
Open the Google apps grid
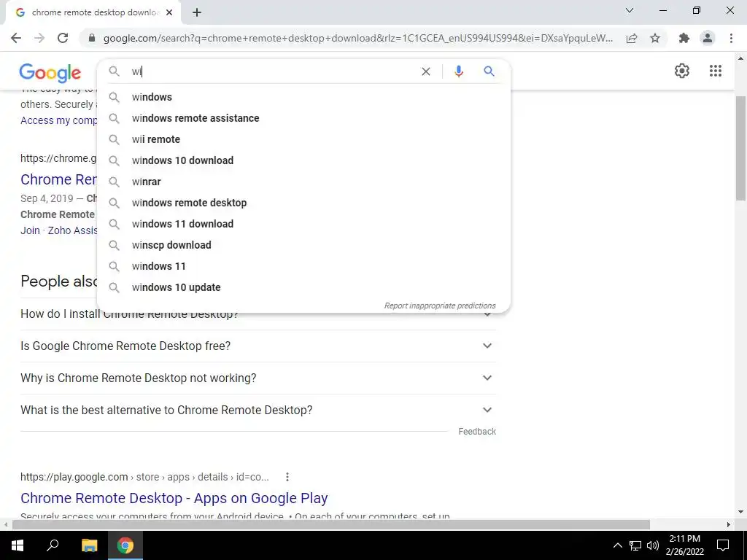click(x=715, y=71)
